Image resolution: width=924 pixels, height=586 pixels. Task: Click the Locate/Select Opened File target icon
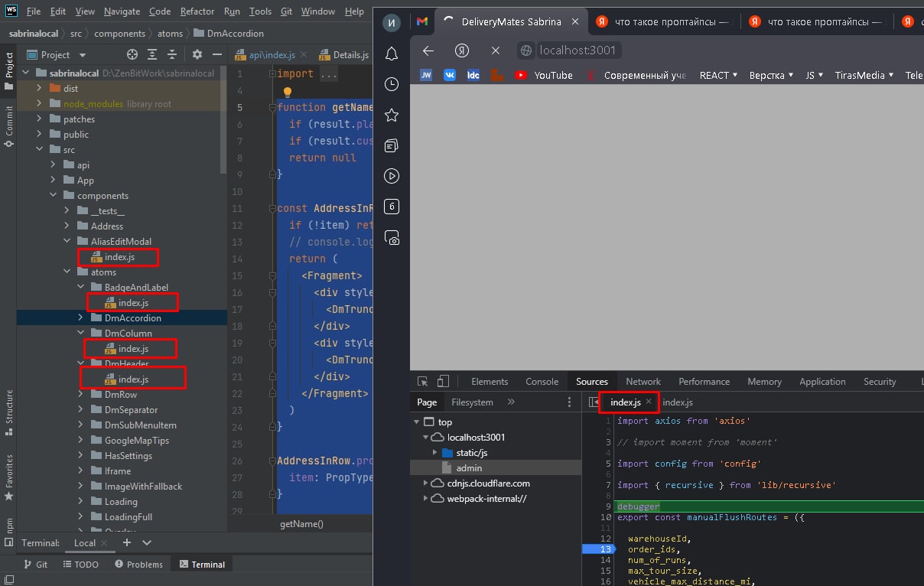click(132, 54)
